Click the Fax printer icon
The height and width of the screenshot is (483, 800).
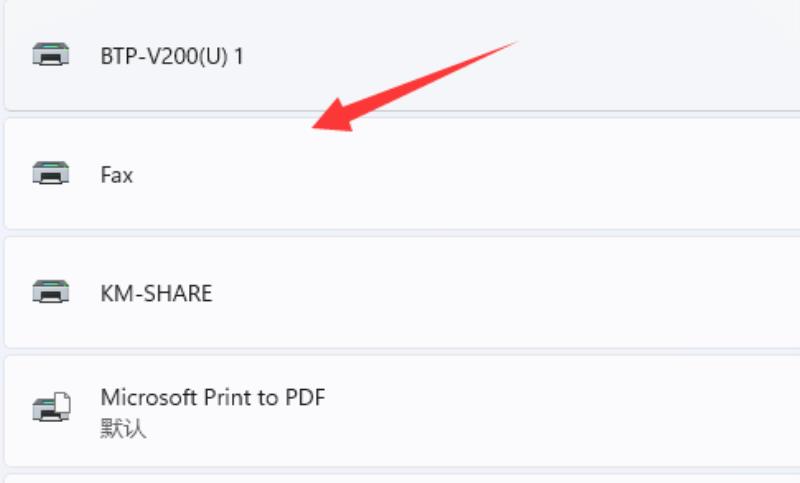51,173
